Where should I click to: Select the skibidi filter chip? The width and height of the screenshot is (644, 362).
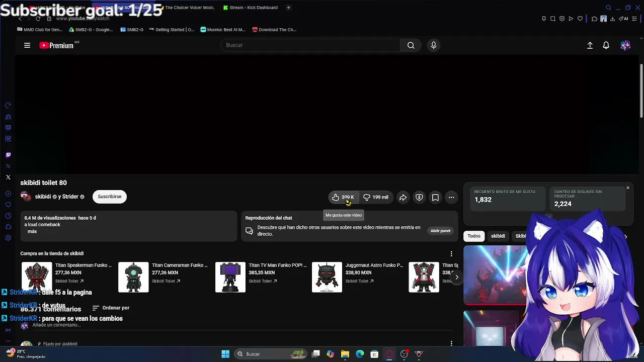click(x=498, y=236)
